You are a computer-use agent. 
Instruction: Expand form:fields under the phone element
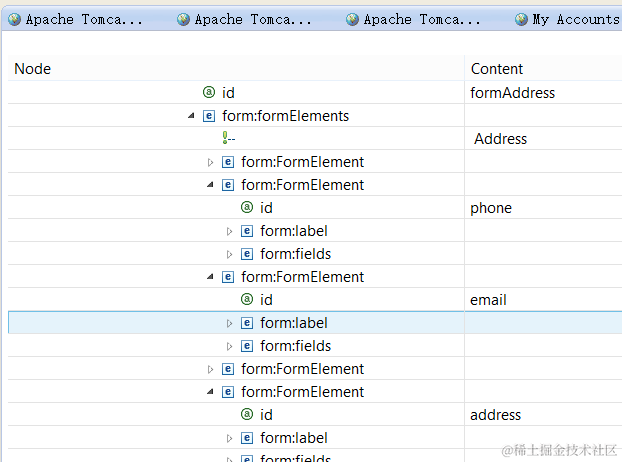(x=229, y=254)
